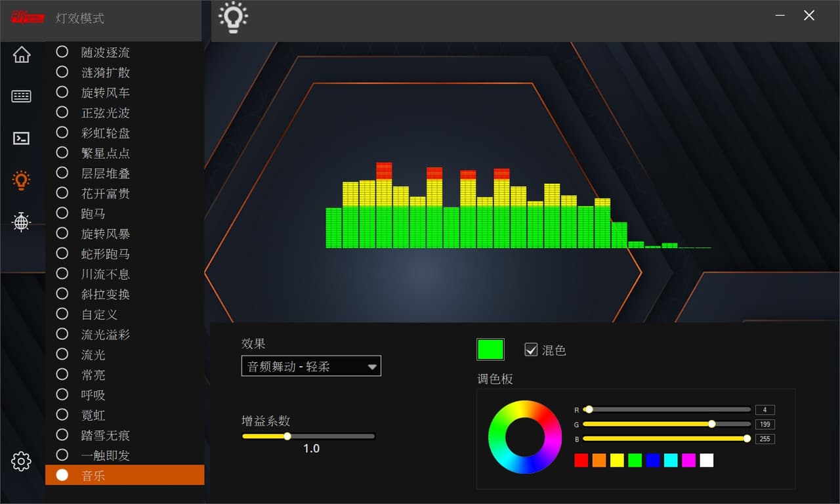Image resolution: width=840 pixels, height=504 pixels.
Task: Open the Home page icon in sidebar
Action: [22, 55]
